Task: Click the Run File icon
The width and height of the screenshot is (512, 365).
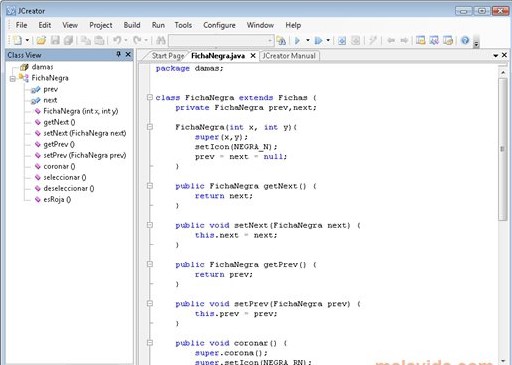Action: pyautogui.click(x=318, y=41)
